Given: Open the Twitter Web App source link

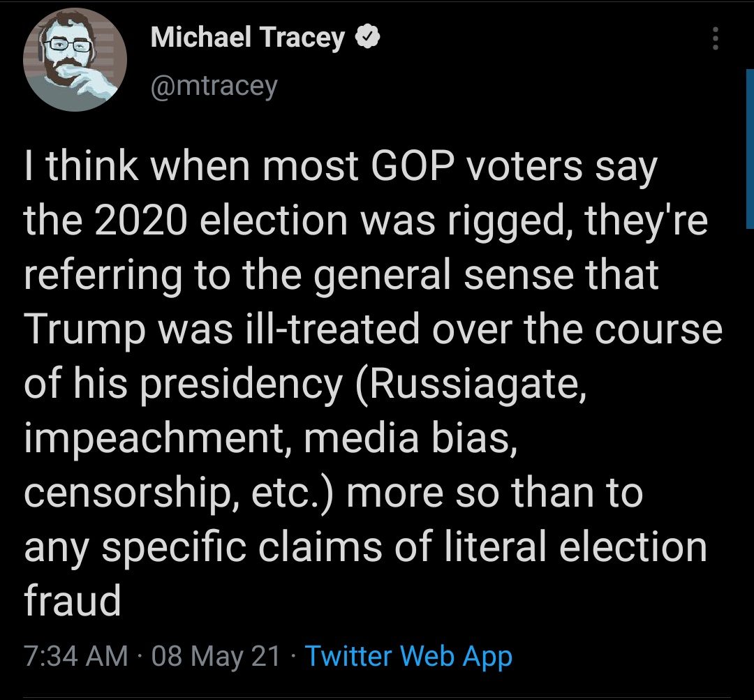Looking at the screenshot, I should 409,656.
